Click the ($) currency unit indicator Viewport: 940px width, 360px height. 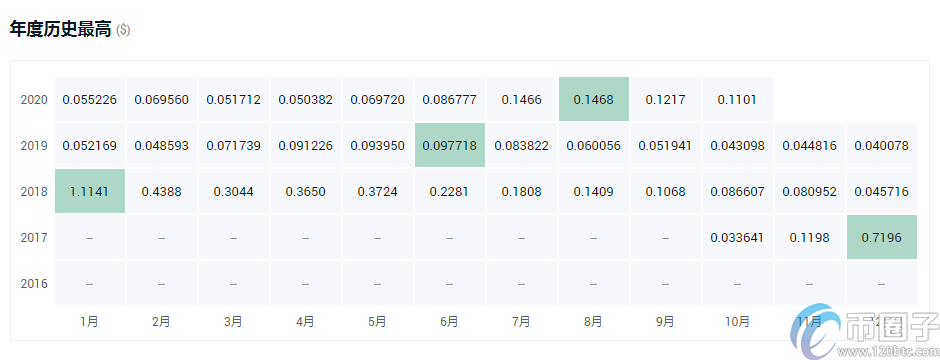pos(123,30)
